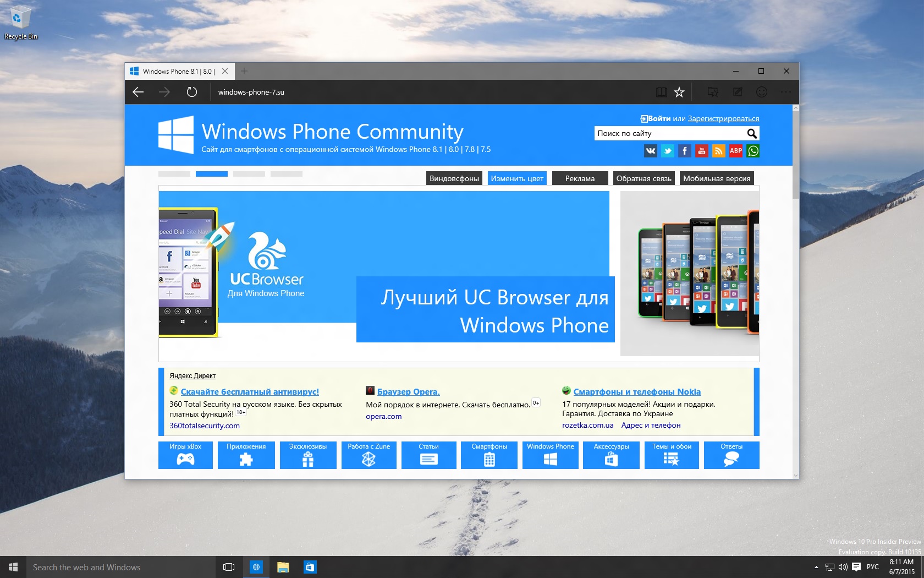The width and height of the screenshot is (924, 578).
Task: Open the Store app on taskbar
Action: (x=310, y=567)
